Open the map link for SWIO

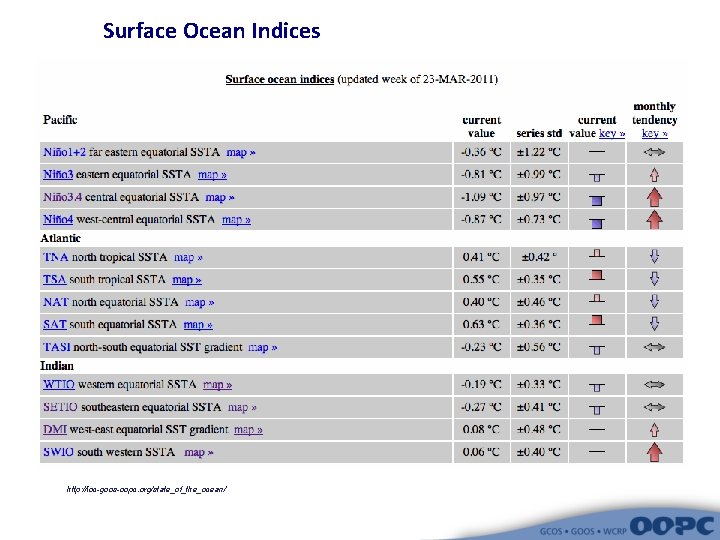coord(198,452)
